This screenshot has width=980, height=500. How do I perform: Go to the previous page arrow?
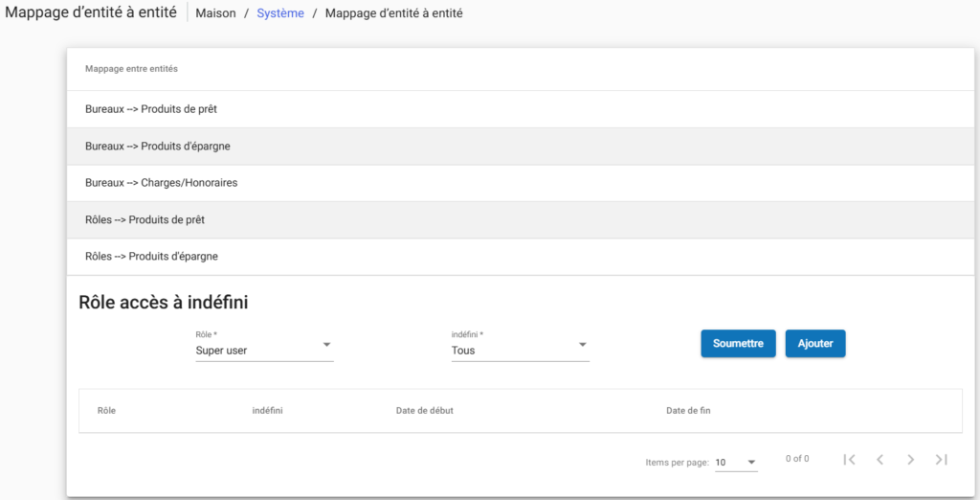click(880, 460)
